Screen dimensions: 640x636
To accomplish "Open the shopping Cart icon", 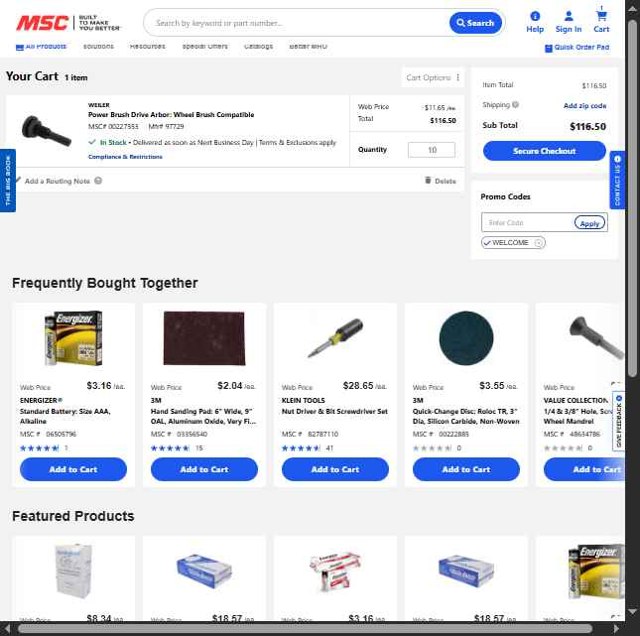I will [x=601, y=16].
